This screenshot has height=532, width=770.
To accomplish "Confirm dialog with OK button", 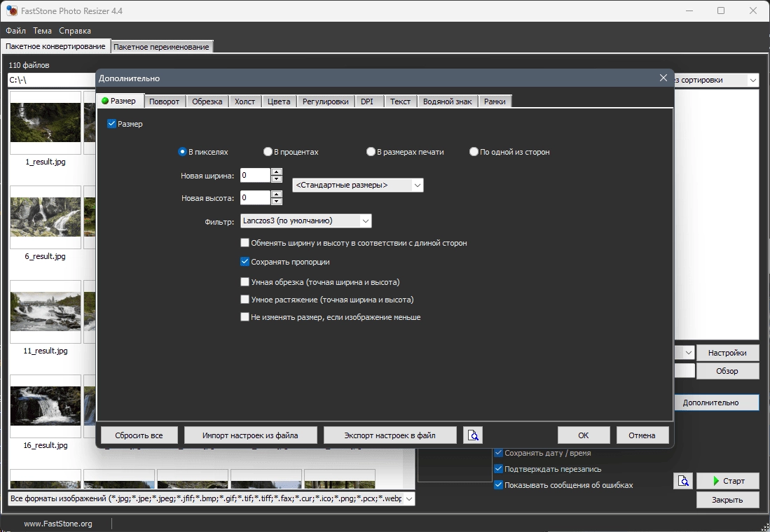I will (x=584, y=435).
